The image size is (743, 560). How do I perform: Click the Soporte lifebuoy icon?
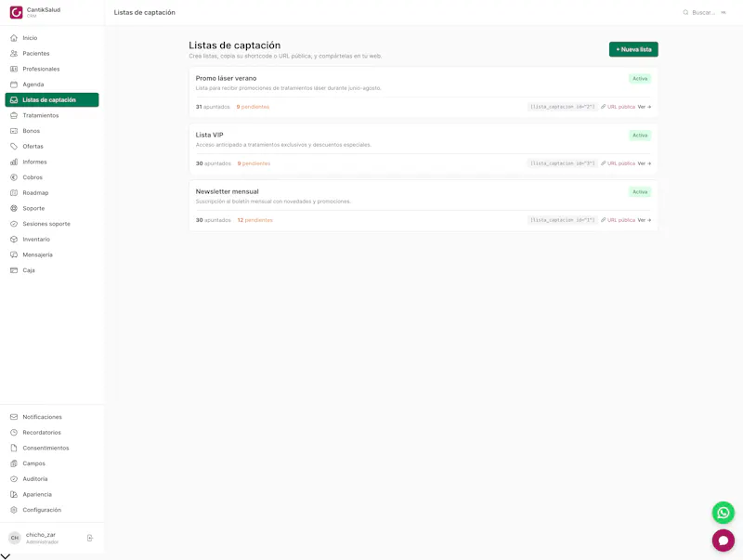14,208
